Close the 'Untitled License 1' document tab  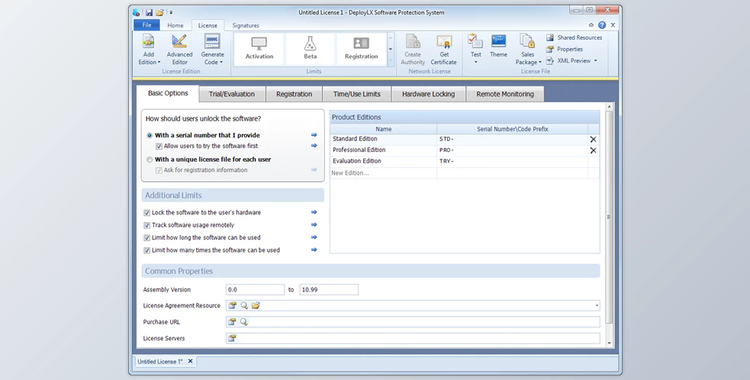tap(190, 361)
